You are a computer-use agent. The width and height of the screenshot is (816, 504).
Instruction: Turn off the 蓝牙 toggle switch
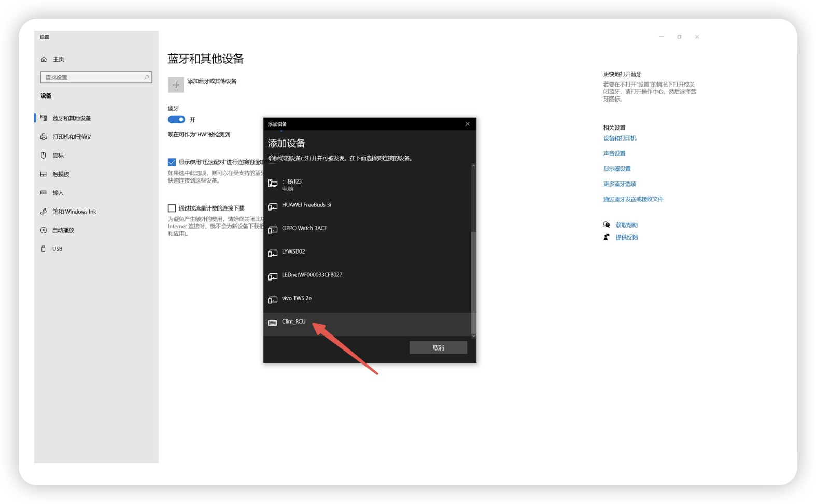(x=176, y=120)
